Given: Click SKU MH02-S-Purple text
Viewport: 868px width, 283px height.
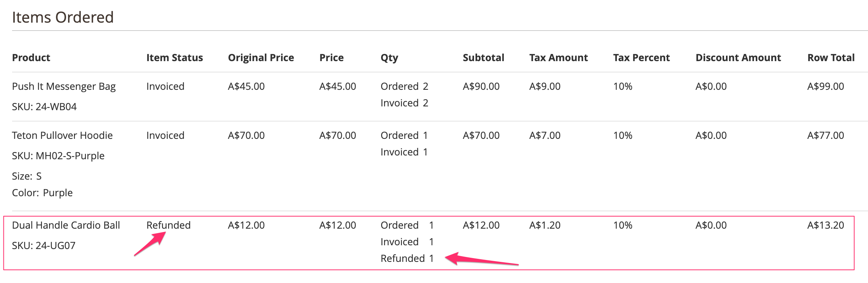Looking at the screenshot, I should (x=58, y=156).
